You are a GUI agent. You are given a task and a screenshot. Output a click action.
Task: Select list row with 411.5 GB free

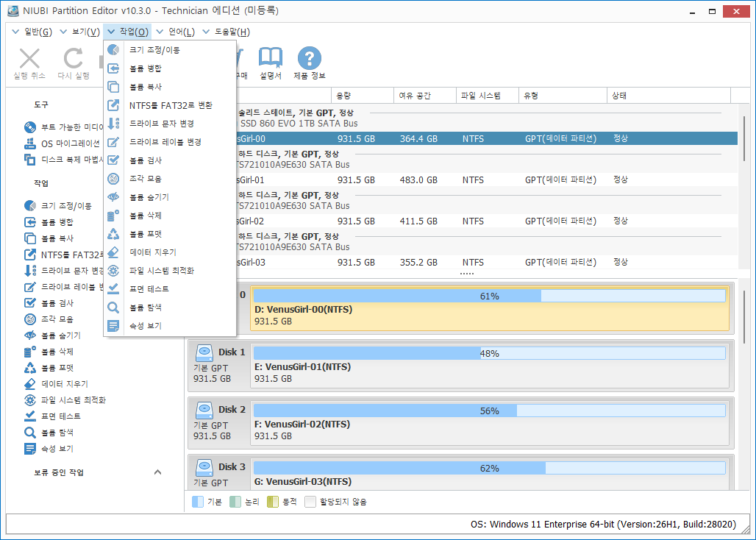pyautogui.click(x=487, y=221)
